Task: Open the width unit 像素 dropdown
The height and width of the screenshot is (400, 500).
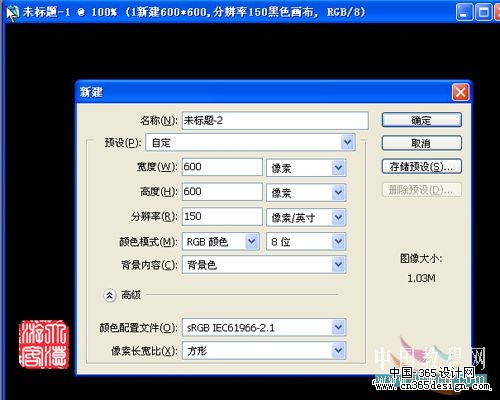Action: [x=306, y=168]
